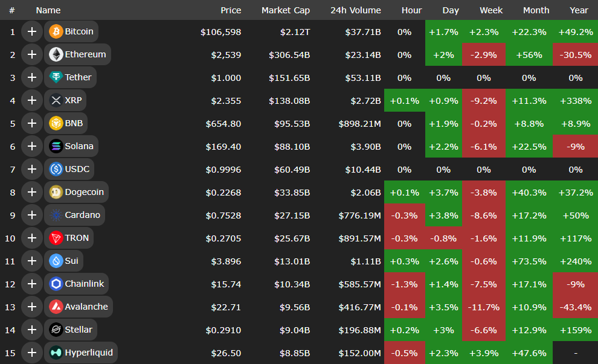Screen dimensions: 598x364
Task: Click the # rank column header
Action: (12, 10)
